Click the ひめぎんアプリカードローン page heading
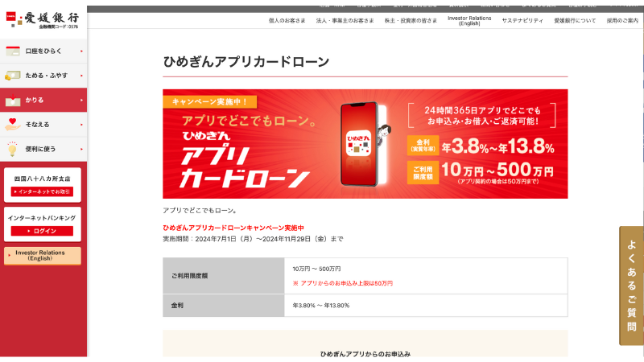 (x=246, y=62)
